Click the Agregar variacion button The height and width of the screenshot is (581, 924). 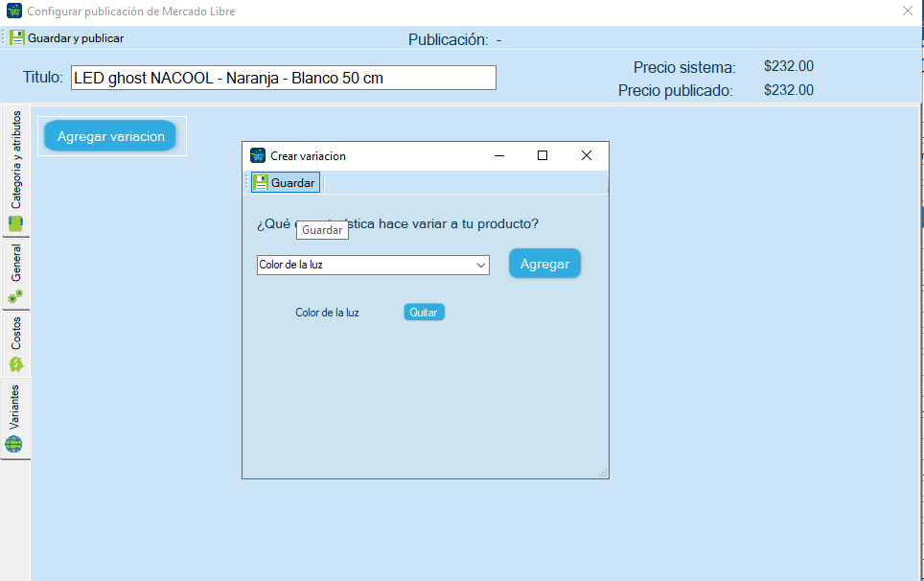pos(111,136)
